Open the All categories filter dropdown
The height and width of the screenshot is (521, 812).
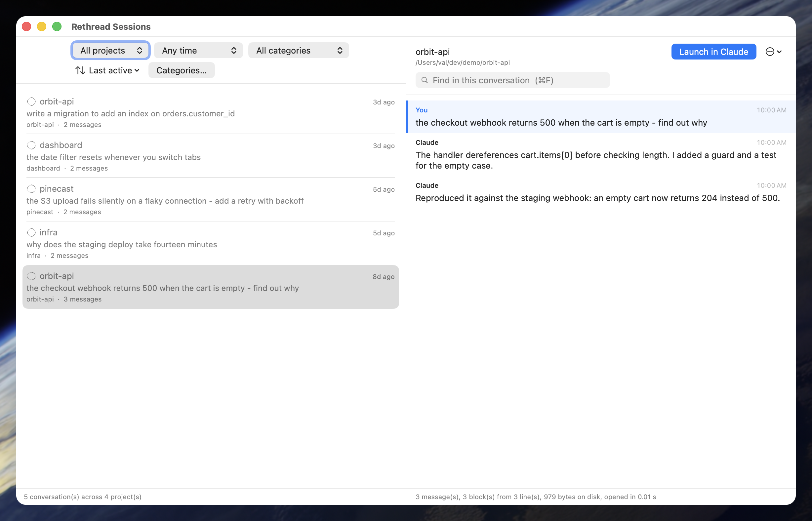point(299,50)
